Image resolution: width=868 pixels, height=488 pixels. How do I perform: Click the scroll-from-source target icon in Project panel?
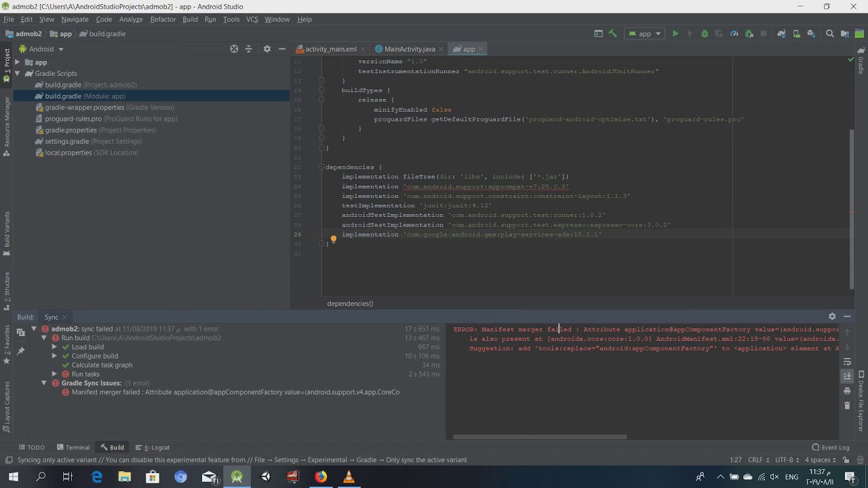[x=234, y=49]
